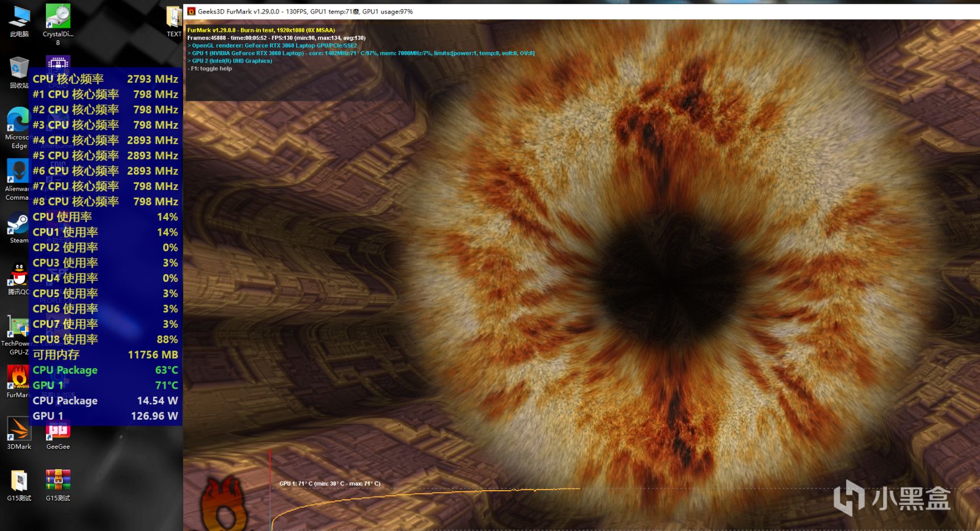This screenshot has width=980, height=531.
Task: Click the 'CPU8 使用率' overlay row
Action: pyautogui.click(x=105, y=339)
